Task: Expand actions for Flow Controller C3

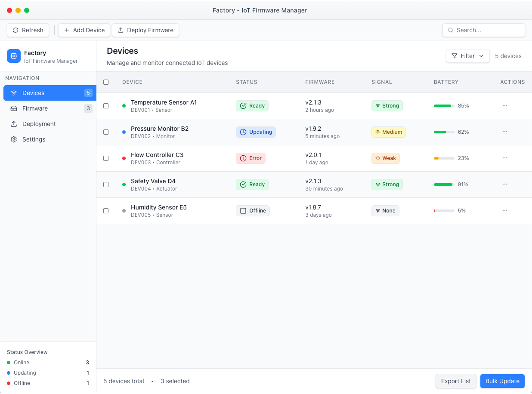Action: pyautogui.click(x=504, y=158)
